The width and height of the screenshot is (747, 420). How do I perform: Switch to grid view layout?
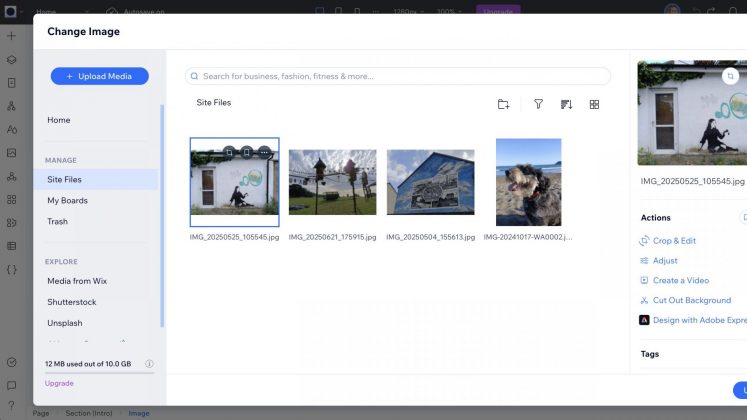click(x=594, y=104)
